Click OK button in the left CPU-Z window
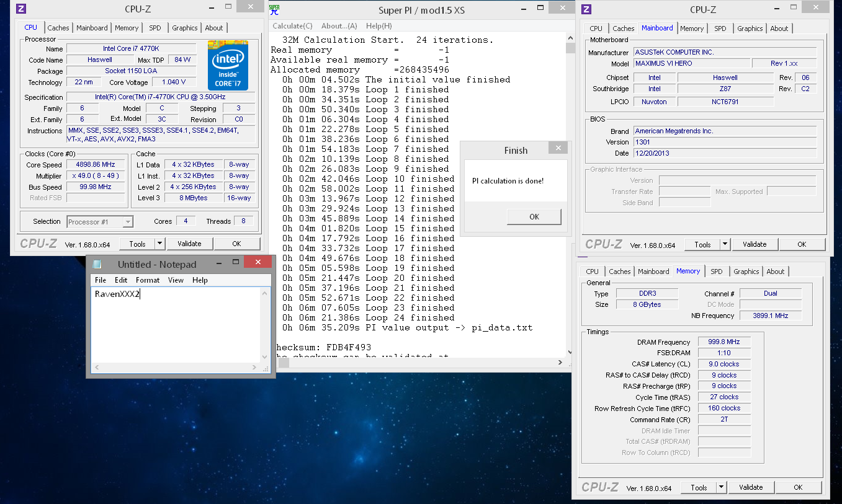Screen dimensions: 842x504 point(236,244)
